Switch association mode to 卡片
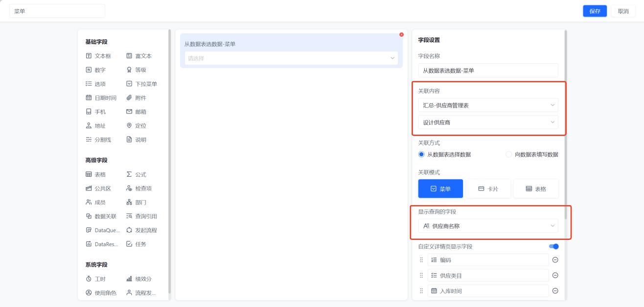Viewport: 644px width, 307px height. click(x=488, y=189)
